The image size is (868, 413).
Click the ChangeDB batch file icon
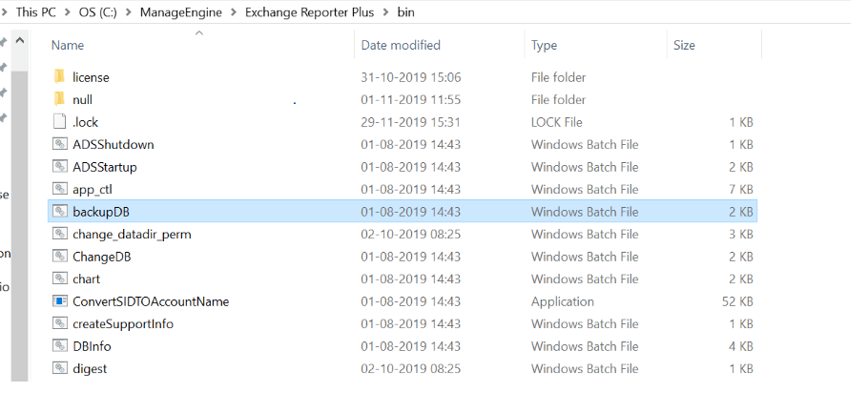coord(60,257)
